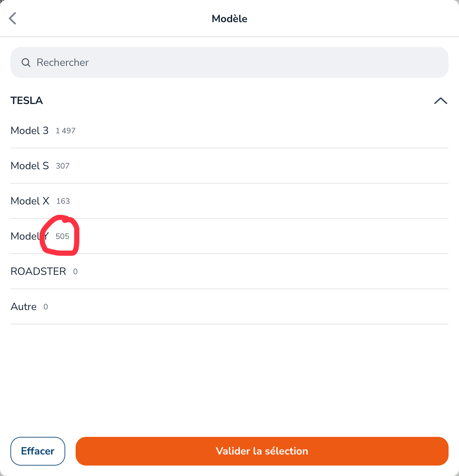Collapse the TESLA section chevron
This screenshot has width=459, height=476.
pos(441,101)
